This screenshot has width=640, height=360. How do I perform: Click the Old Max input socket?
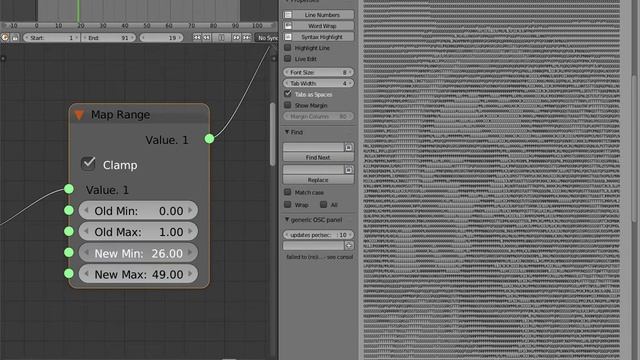[x=69, y=231]
